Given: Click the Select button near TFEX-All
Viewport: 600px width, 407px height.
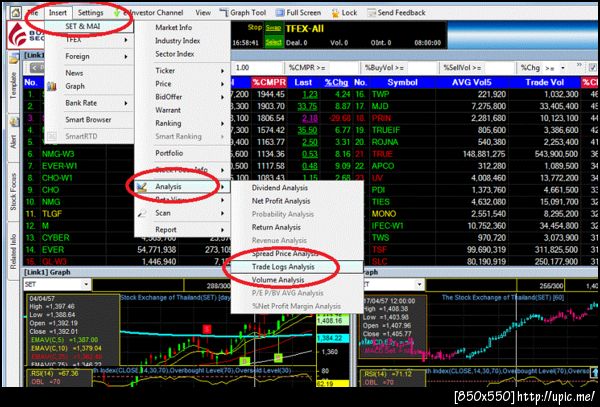Looking at the screenshot, I should [273, 42].
